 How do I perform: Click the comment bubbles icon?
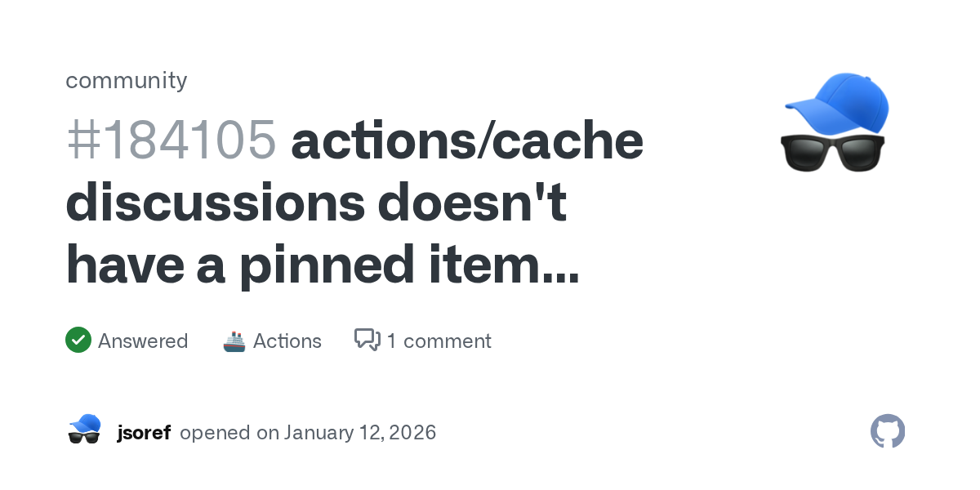(367, 340)
